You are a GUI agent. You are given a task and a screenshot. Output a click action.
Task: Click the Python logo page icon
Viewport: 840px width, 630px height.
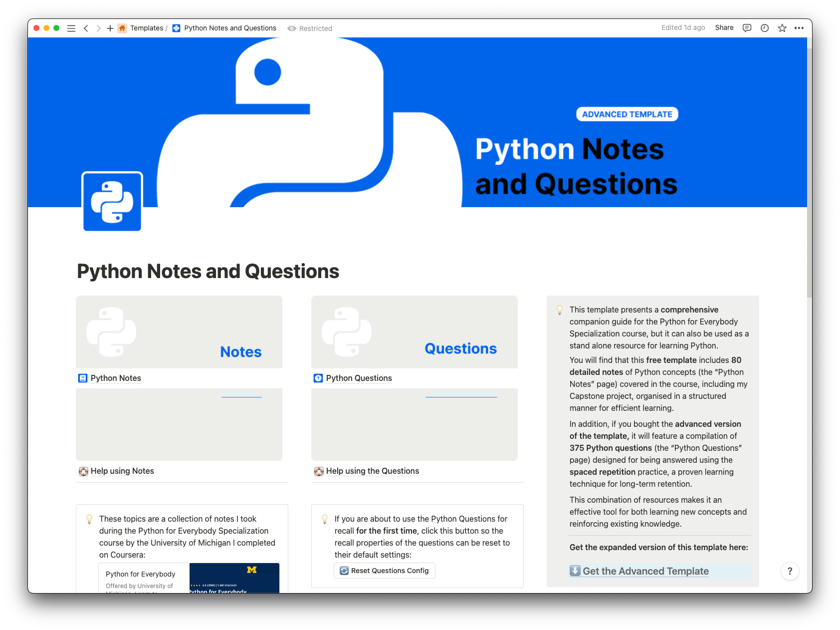coord(112,201)
